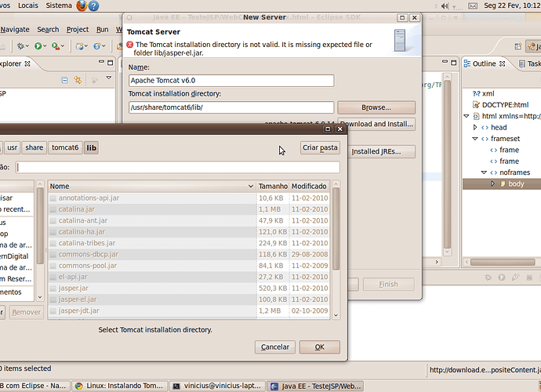Open the Project menu

(78, 30)
